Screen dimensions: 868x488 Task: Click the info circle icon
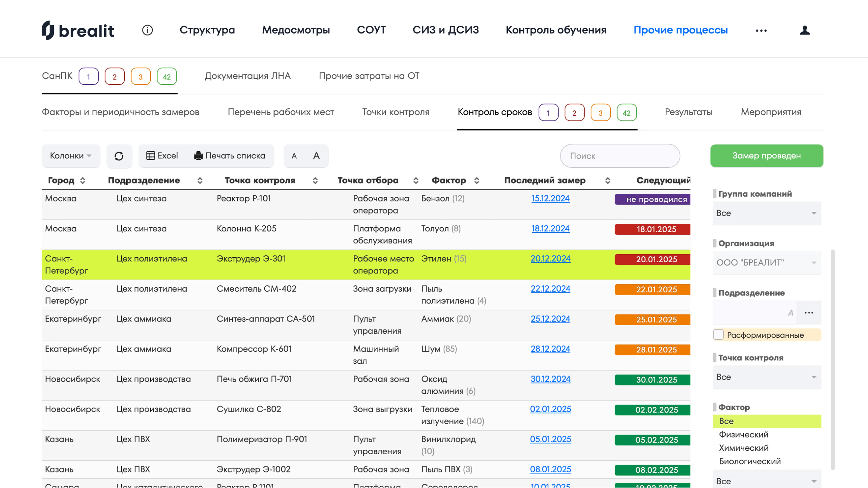click(147, 30)
